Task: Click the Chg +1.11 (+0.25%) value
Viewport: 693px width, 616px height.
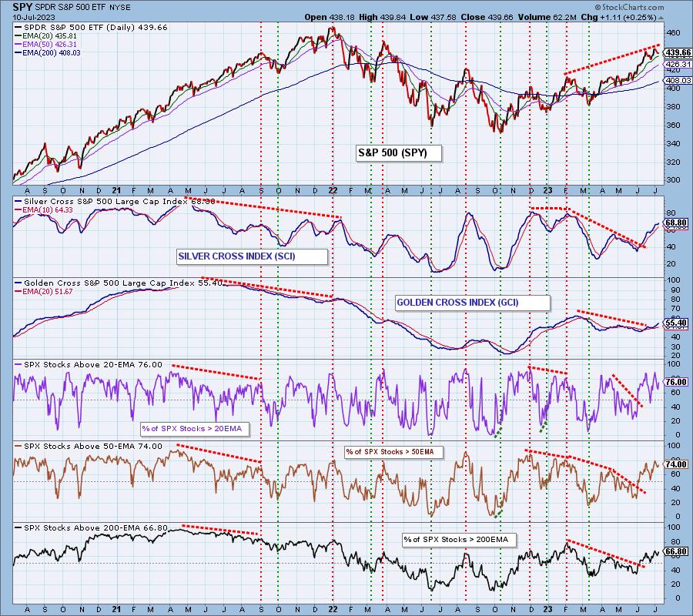Action: [618, 17]
